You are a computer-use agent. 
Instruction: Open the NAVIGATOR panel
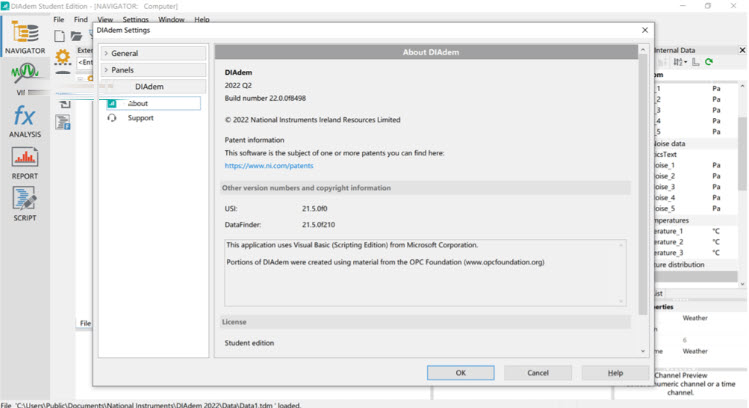coord(24,37)
